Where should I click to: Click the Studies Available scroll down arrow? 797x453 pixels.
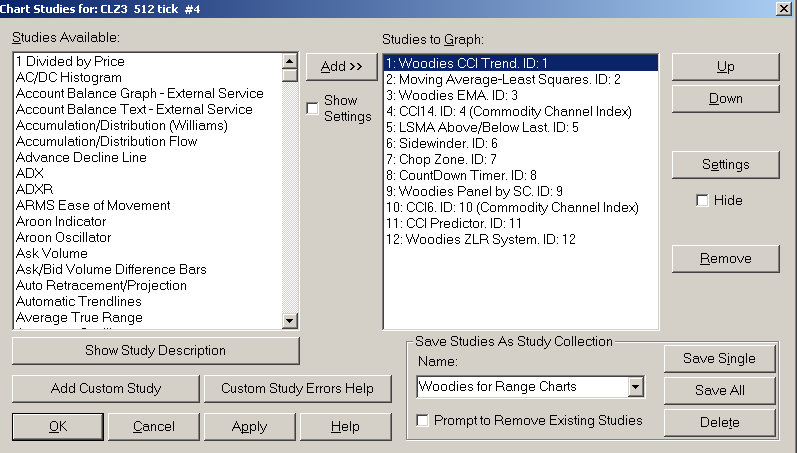tap(289, 320)
